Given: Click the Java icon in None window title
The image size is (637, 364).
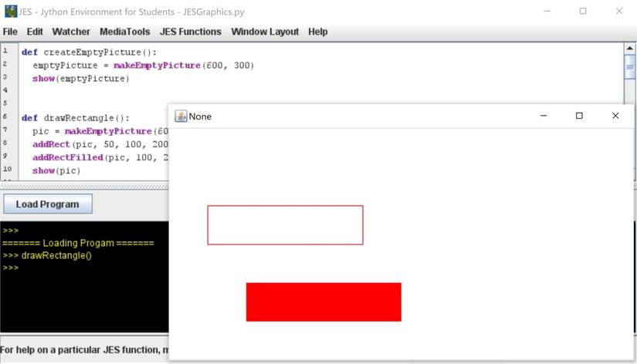Looking at the screenshot, I should 181,116.
